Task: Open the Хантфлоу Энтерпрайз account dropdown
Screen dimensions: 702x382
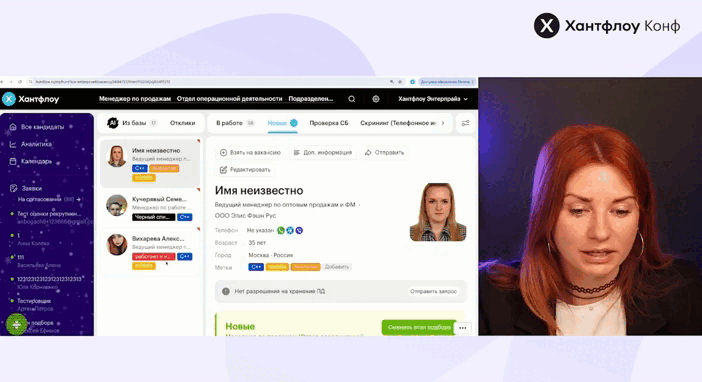Action: tap(432, 99)
